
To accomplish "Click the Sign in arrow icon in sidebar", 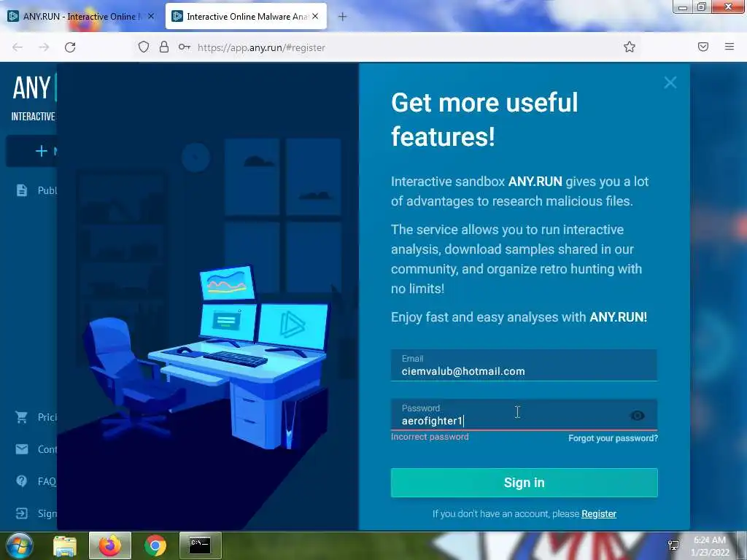I will pos(21,513).
